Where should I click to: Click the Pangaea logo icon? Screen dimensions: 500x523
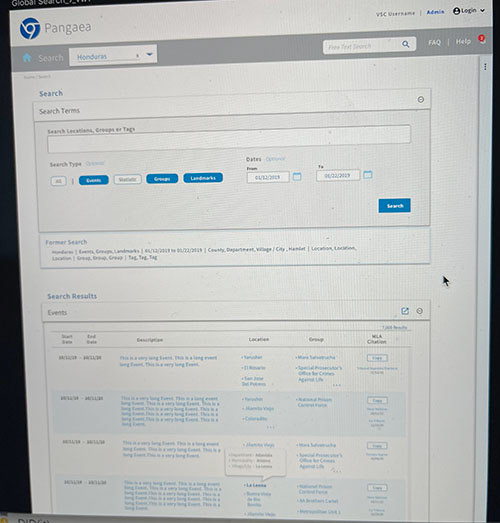click(x=30, y=28)
